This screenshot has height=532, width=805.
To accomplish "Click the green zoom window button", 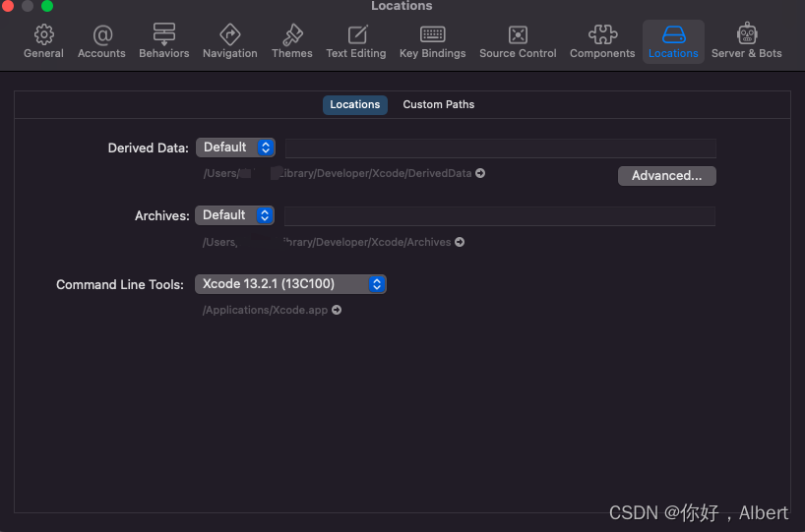I will coord(47,6).
